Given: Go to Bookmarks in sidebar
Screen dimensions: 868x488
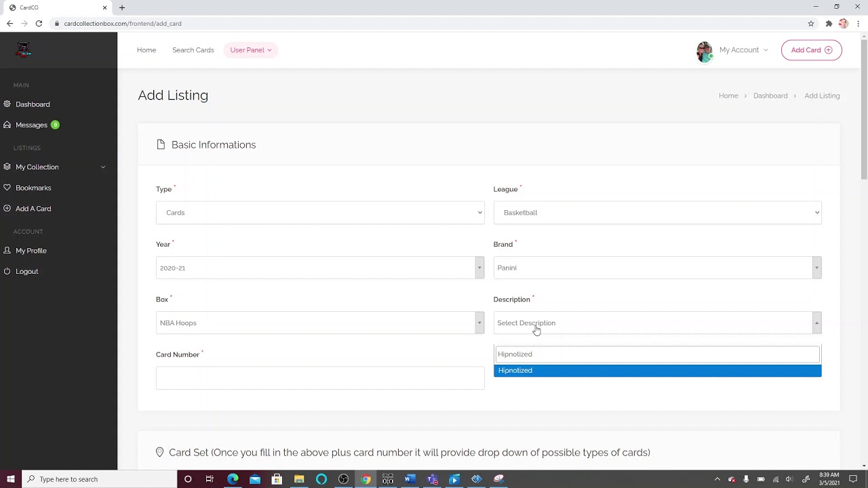Looking at the screenshot, I should [x=33, y=188].
